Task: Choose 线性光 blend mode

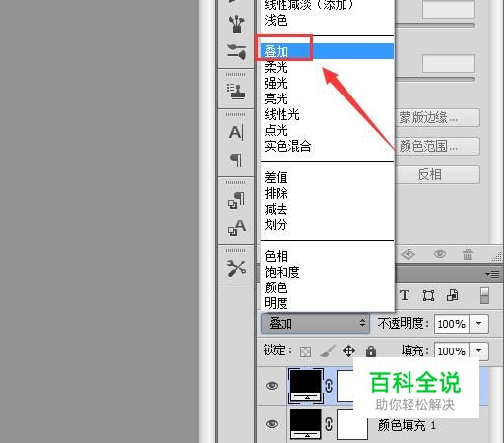Action: (x=328, y=114)
